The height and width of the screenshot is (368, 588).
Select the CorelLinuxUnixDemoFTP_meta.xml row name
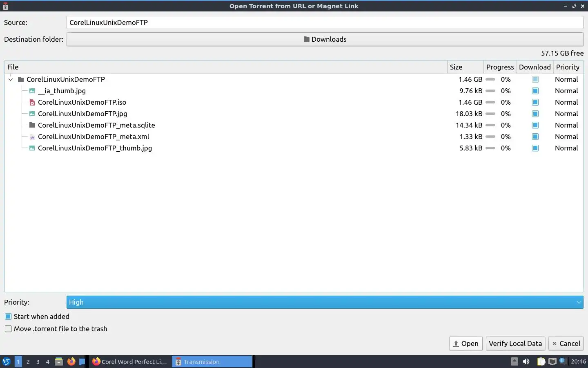(94, 137)
